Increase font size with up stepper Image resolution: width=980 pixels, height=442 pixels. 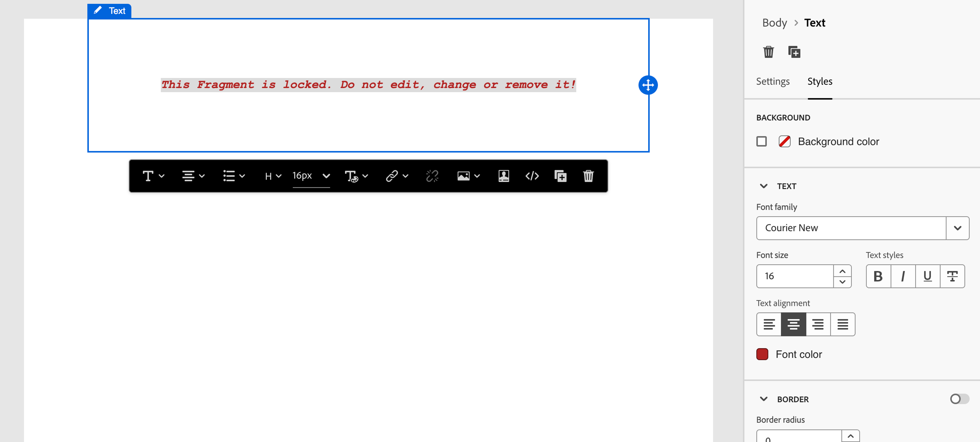[x=842, y=271]
